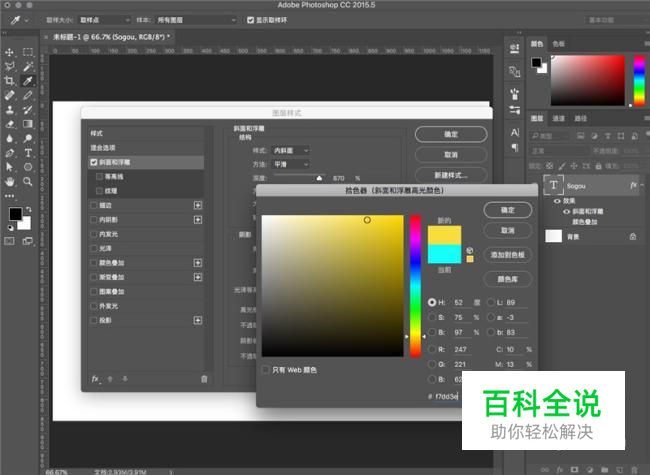The height and width of the screenshot is (475, 650).
Task: Select the Move tool
Action: (9, 52)
